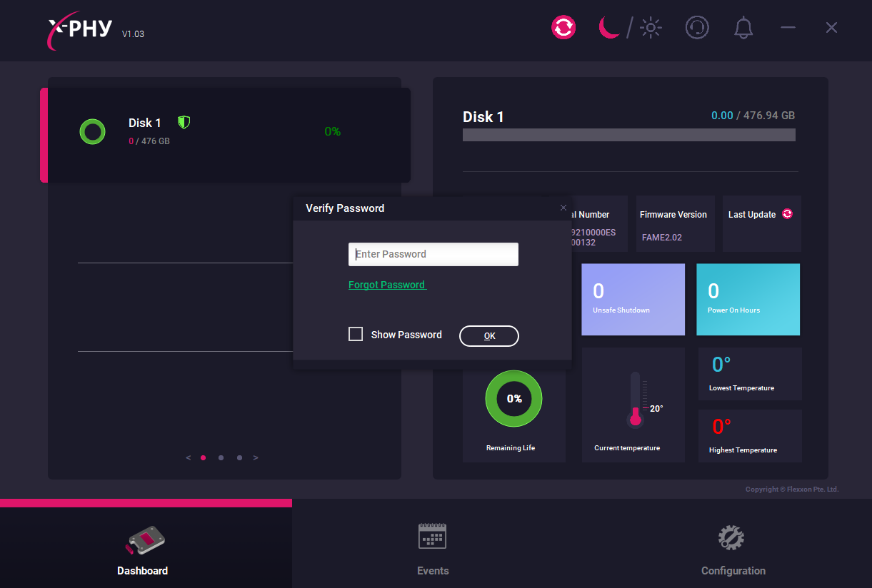Image resolution: width=872 pixels, height=588 pixels.
Task: Enable the Show Password checkbox
Action: coord(356,334)
